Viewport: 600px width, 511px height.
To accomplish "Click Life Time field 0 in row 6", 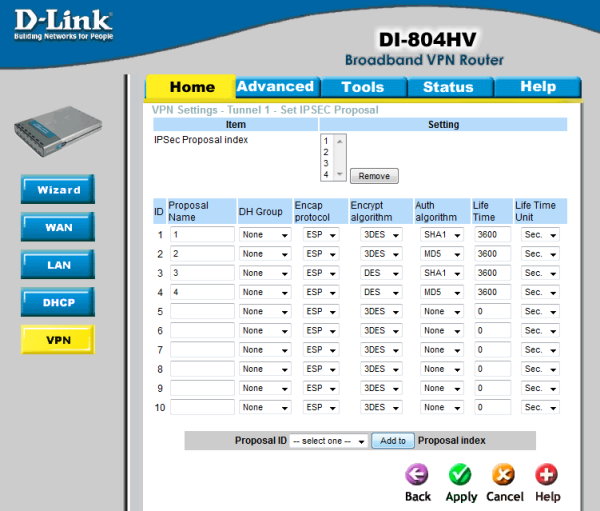I will point(492,330).
